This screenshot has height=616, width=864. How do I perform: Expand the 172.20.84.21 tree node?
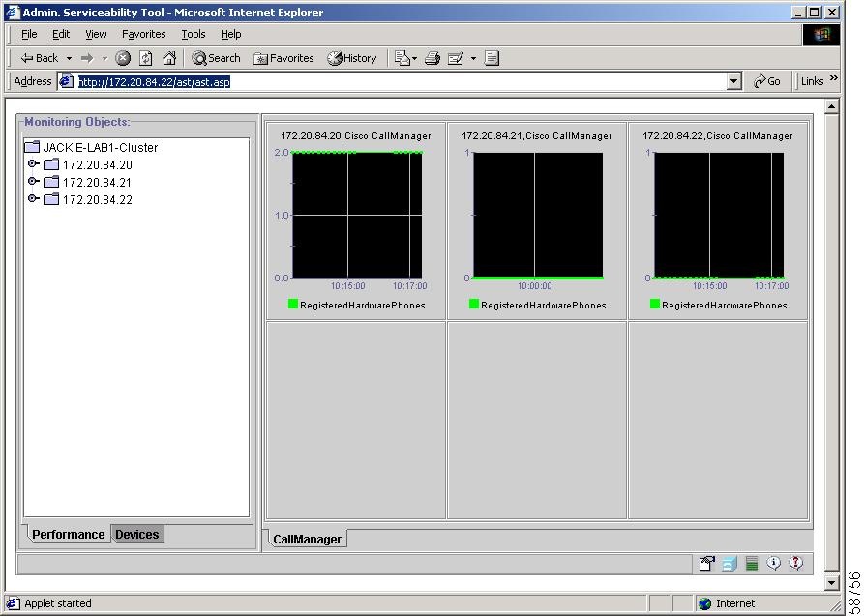pos(33,181)
